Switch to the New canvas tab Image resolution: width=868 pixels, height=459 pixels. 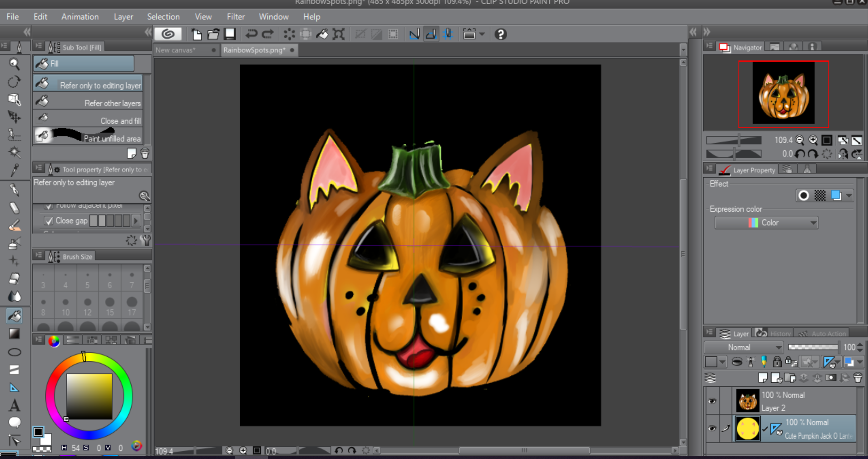coord(176,50)
